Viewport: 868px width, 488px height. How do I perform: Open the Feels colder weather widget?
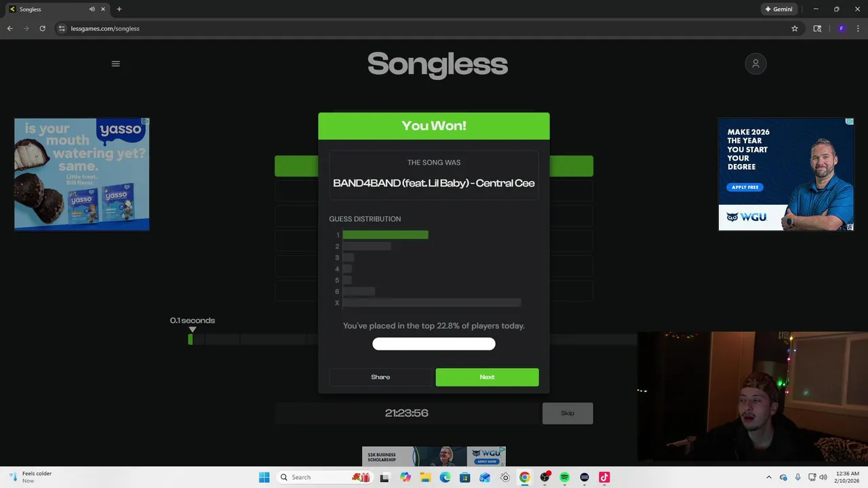click(x=31, y=477)
